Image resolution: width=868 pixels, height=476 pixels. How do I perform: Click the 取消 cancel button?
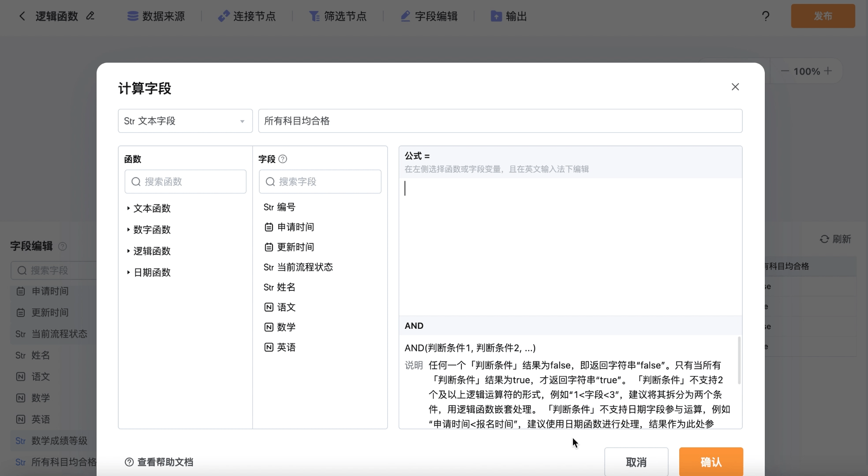tap(636, 462)
